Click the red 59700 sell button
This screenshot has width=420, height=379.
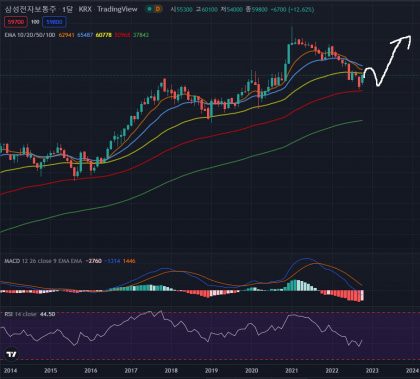(16, 22)
